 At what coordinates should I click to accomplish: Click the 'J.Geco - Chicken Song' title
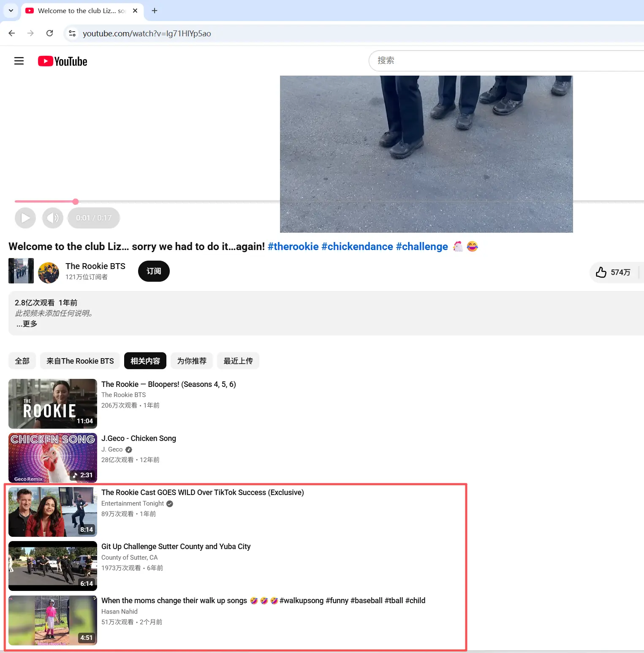point(139,438)
